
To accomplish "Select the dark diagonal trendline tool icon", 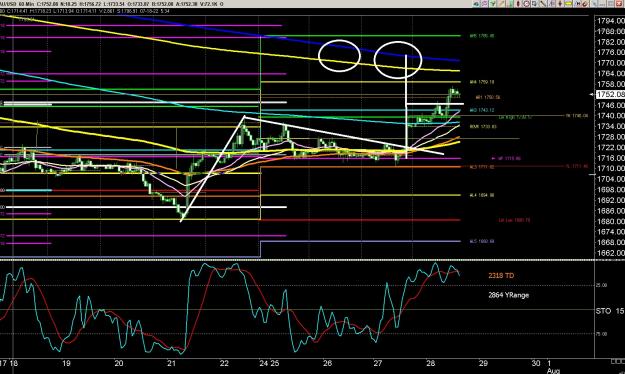I will tap(542, 4).
